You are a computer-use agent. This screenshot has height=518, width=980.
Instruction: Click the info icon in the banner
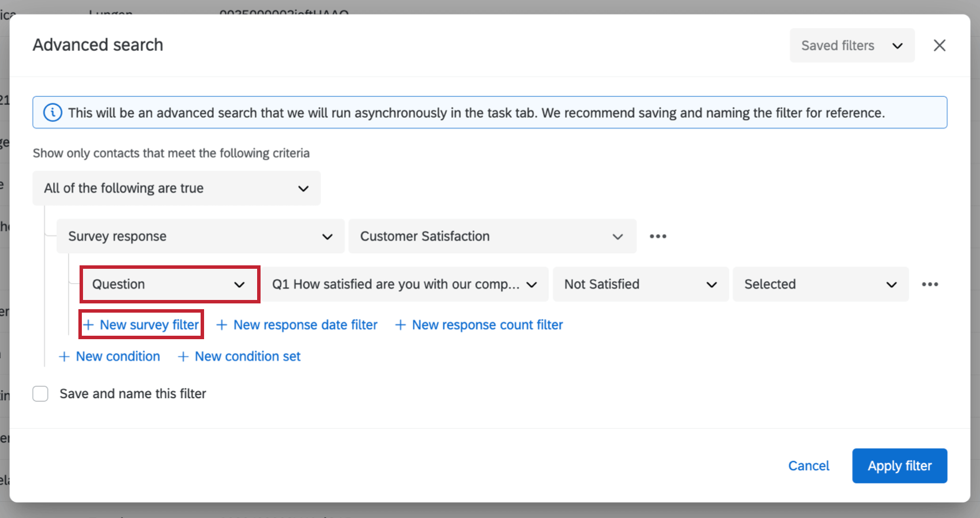[x=52, y=112]
